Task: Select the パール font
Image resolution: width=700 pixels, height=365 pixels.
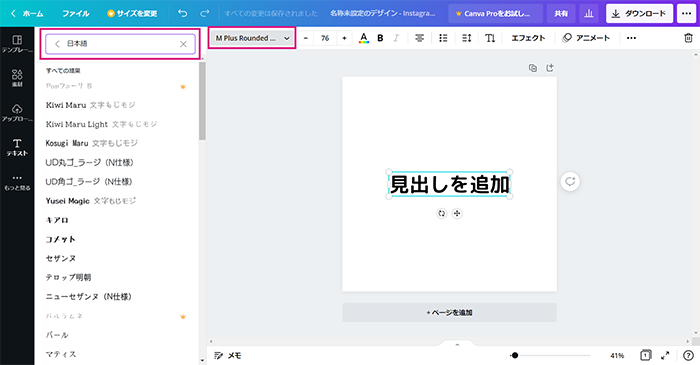Action: [57, 335]
